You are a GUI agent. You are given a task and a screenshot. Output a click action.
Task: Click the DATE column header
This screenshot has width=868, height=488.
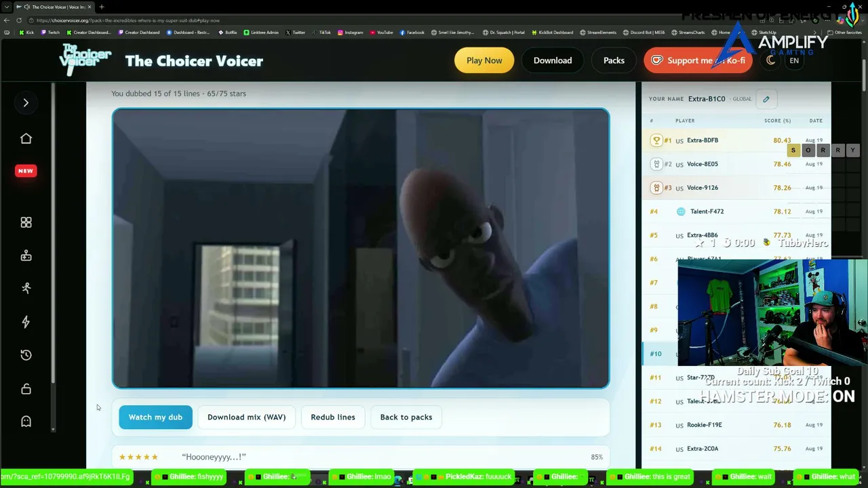[x=816, y=121]
